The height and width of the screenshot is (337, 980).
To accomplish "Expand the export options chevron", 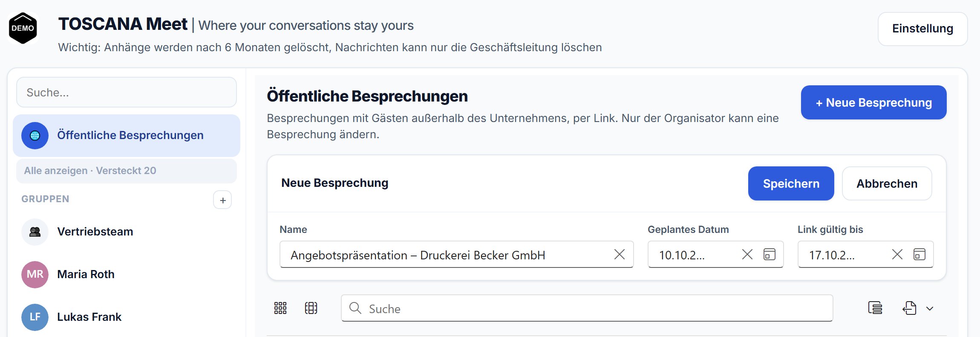I will tap(930, 308).
